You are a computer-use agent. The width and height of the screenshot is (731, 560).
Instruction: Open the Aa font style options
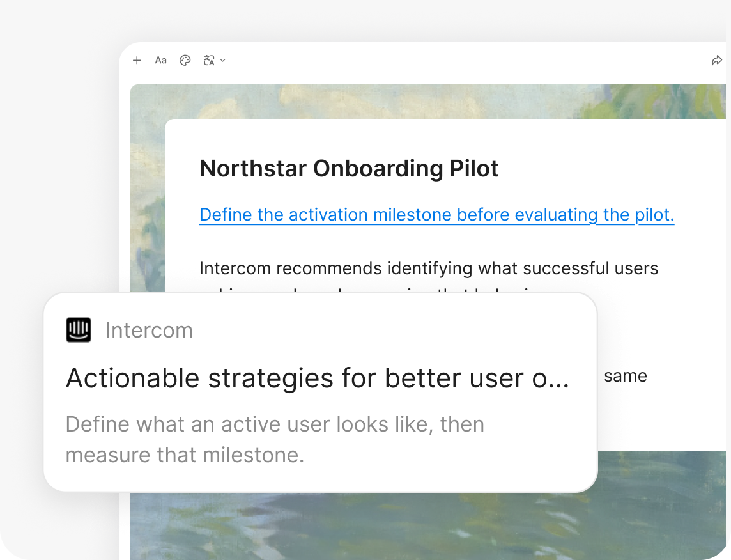[x=161, y=60]
